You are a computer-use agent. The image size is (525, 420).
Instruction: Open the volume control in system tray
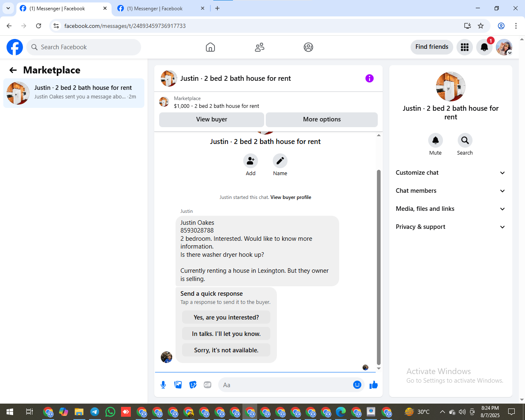point(462,412)
